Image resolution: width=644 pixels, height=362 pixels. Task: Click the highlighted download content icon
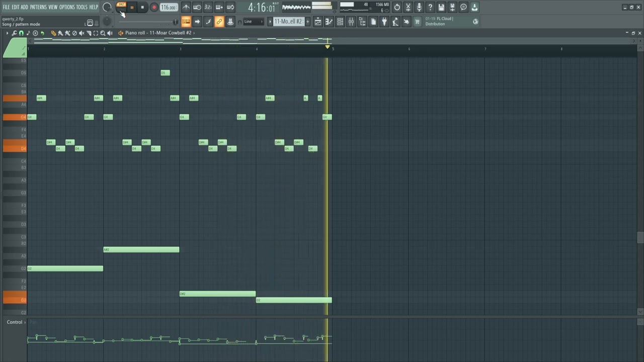click(x=474, y=8)
